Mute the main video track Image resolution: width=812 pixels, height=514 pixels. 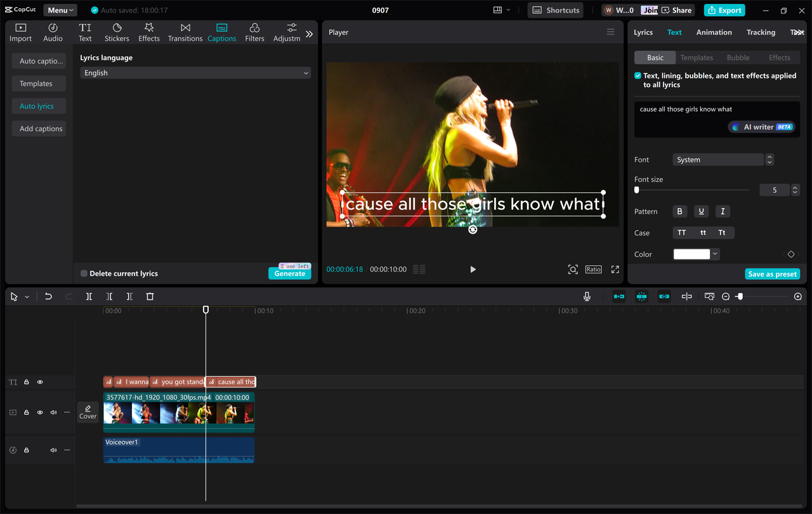(x=53, y=412)
